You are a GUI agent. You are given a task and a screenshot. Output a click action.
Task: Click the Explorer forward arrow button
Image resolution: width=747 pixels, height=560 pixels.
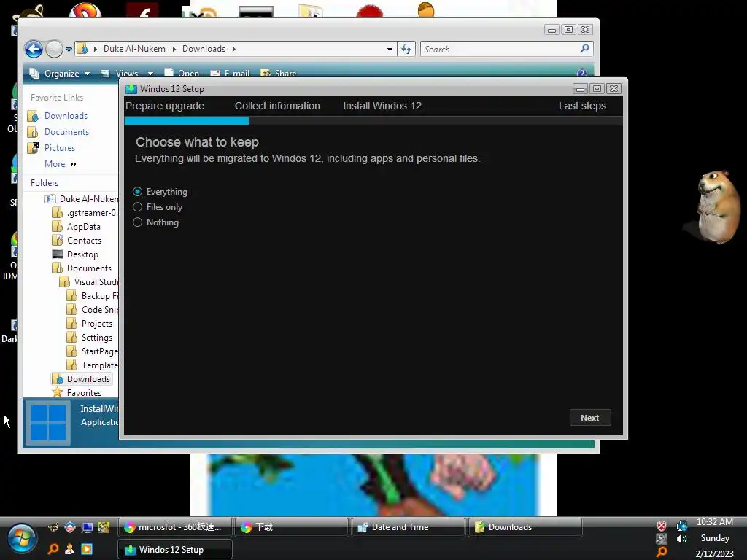click(x=54, y=49)
